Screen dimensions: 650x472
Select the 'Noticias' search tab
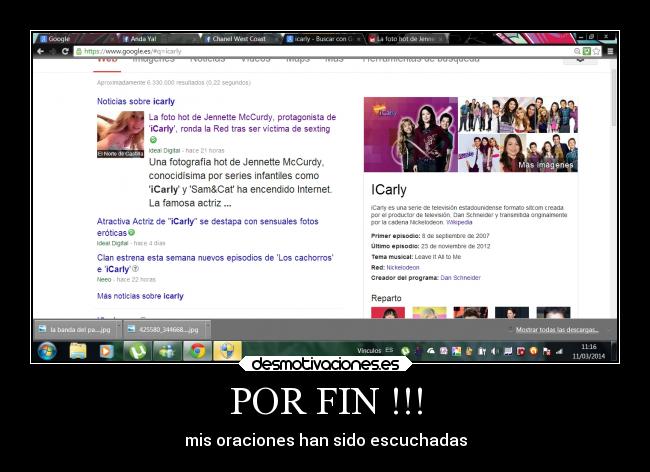coord(207,59)
